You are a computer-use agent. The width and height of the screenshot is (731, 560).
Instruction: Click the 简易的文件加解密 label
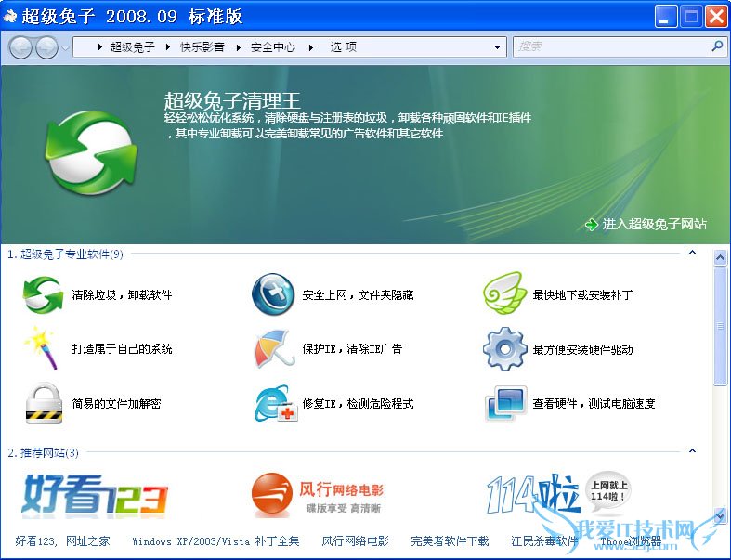(116, 403)
